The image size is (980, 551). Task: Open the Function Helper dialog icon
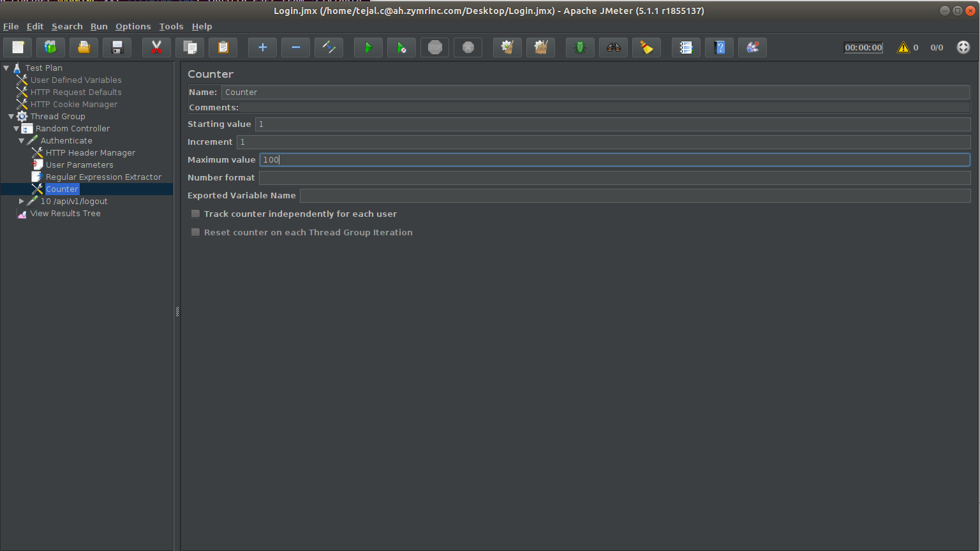(x=686, y=47)
